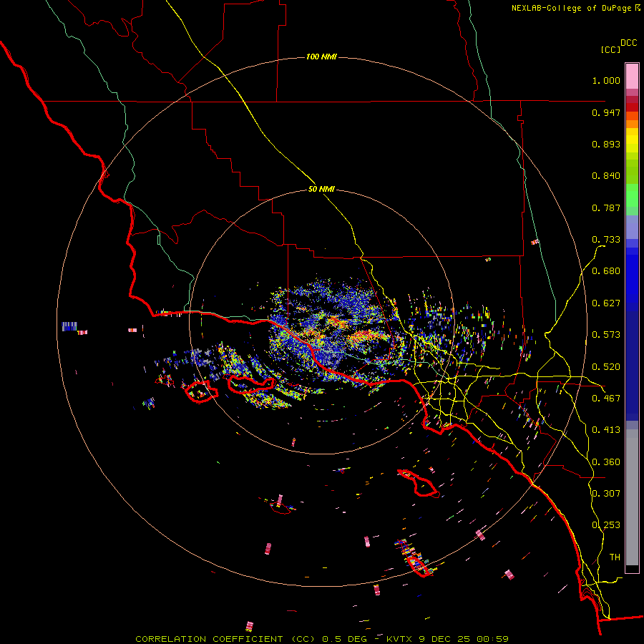Click the 100 NMI range ring label
The width and height of the screenshot is (644, 644).
[321, 57]
